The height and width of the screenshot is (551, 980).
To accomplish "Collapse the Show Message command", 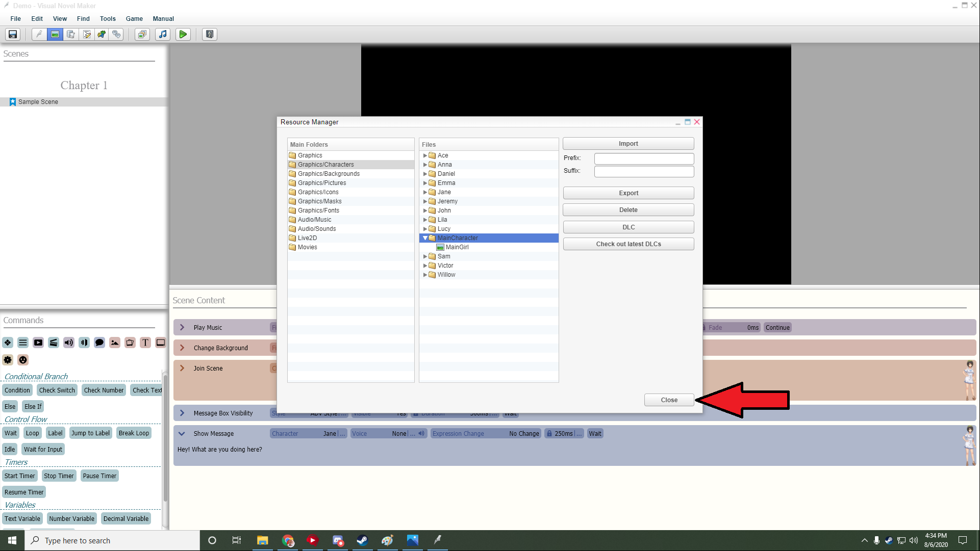I will click(182, 433).
